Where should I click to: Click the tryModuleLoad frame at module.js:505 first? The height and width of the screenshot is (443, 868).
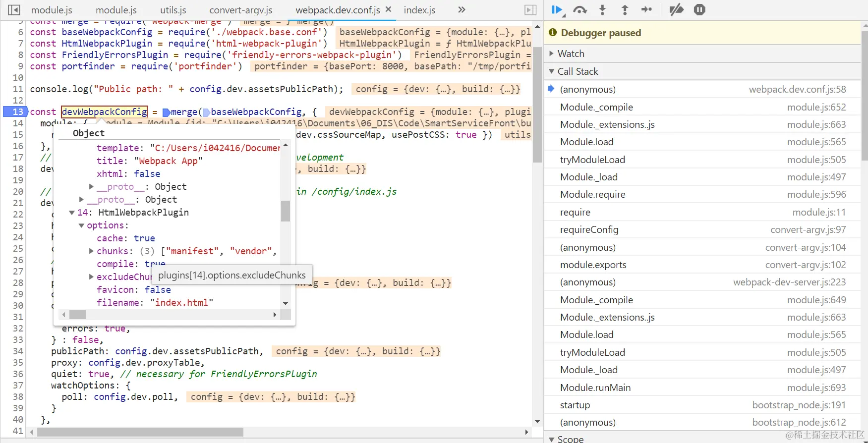[x=703, y=160]
